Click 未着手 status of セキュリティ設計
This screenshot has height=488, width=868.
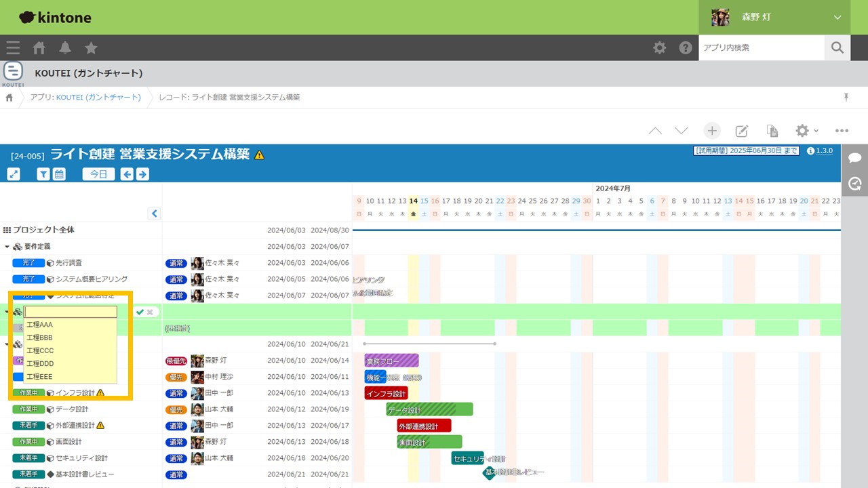(28, 458)
